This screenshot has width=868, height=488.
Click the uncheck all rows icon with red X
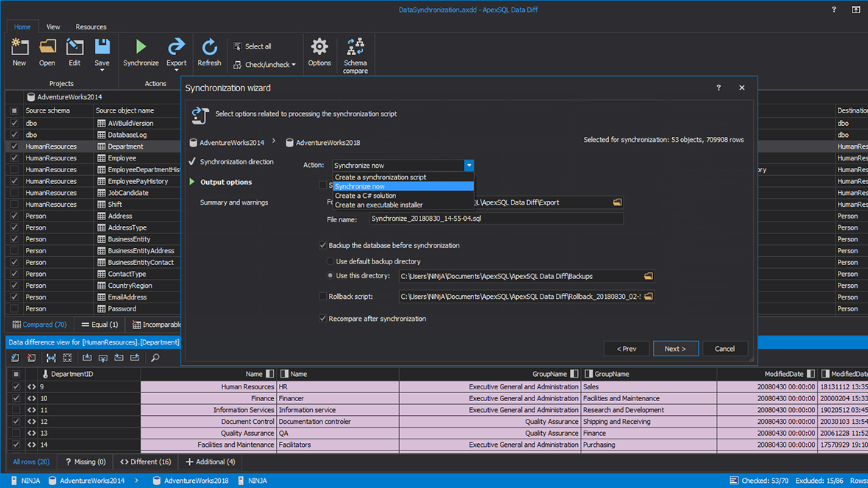pyautogui.click(x=32, y=358)
